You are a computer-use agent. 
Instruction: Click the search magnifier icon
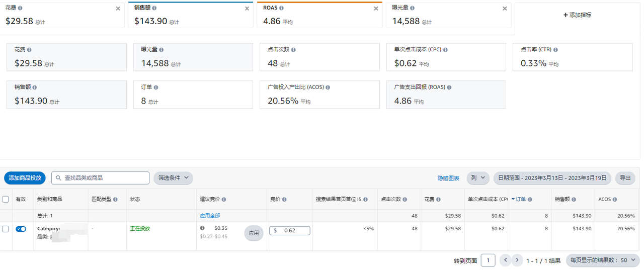[x=59, y=178]
